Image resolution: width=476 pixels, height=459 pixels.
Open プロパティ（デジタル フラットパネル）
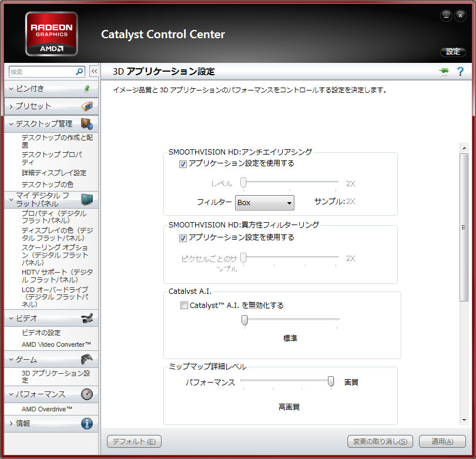[x=54, y=217]
